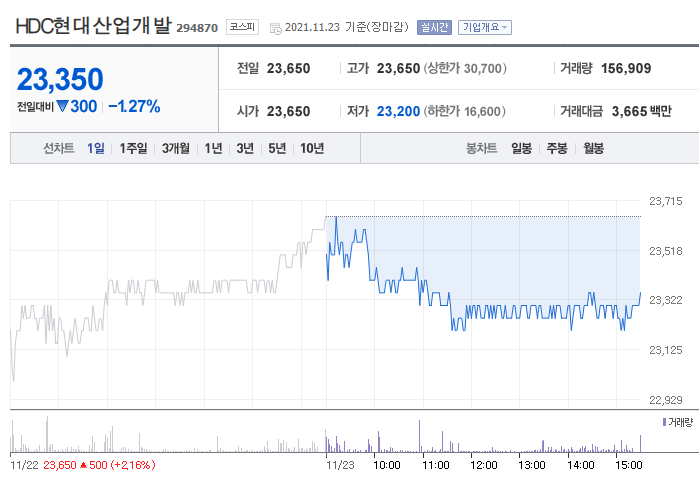Click the 23,125 price axis label
The height and width of the screenshot is (488, 699).
pos(666,350)
